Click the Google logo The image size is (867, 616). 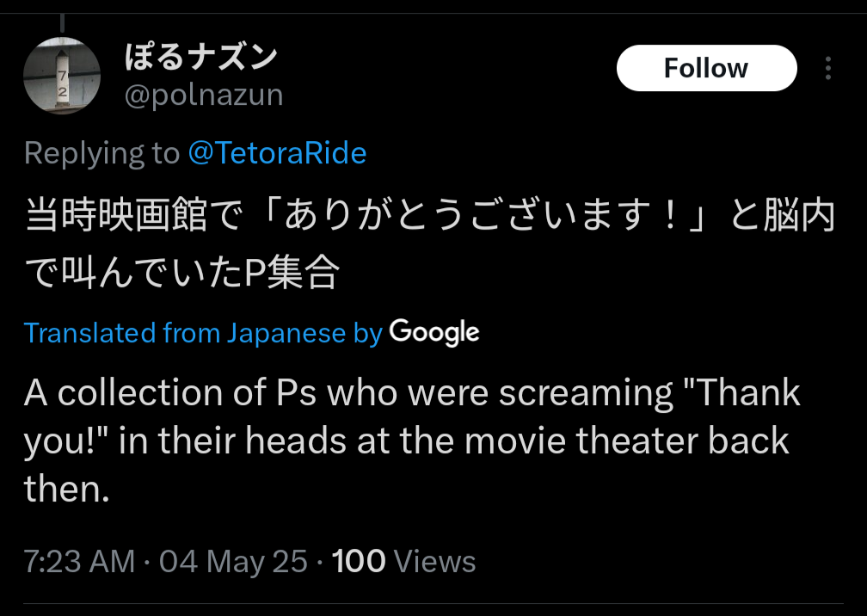[x=434, y=333]
